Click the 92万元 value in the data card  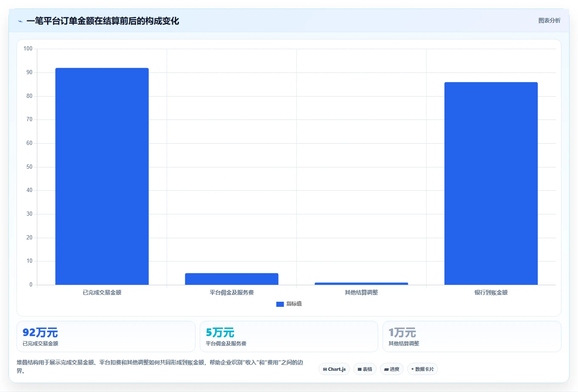(40, 333)
